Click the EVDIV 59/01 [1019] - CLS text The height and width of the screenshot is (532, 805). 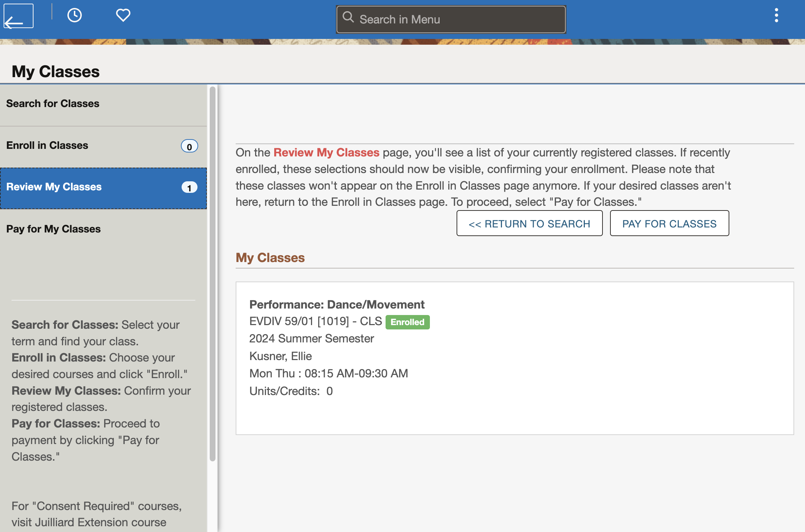[x=315, y=321]
